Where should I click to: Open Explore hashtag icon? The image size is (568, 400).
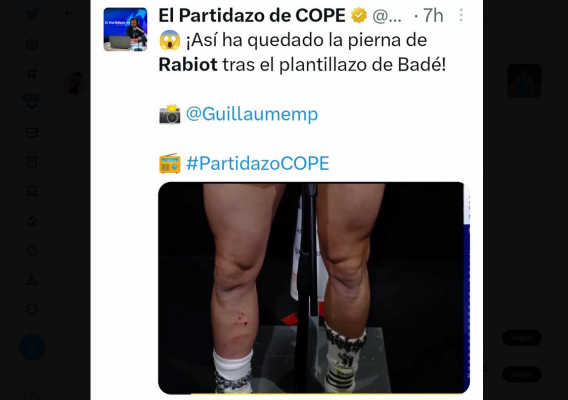[32, 74]
